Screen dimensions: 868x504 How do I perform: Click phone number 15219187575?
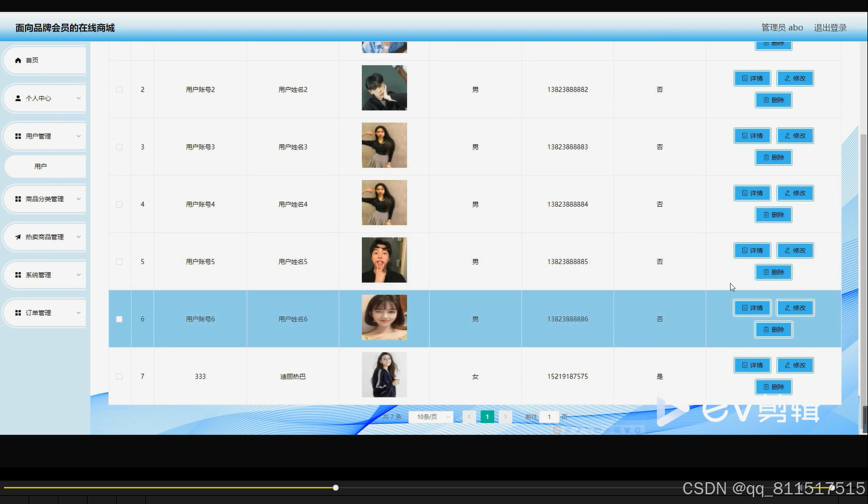(567, 376)
